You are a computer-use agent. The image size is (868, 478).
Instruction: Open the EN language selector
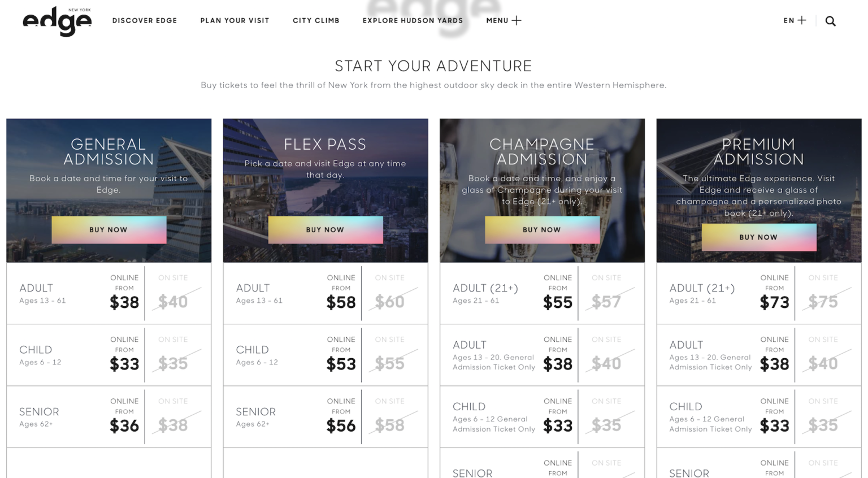(x=794, y=20)
